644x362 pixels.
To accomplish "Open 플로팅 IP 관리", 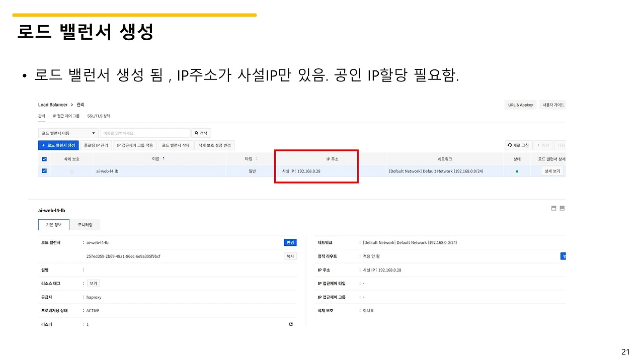I will [96, 145].
